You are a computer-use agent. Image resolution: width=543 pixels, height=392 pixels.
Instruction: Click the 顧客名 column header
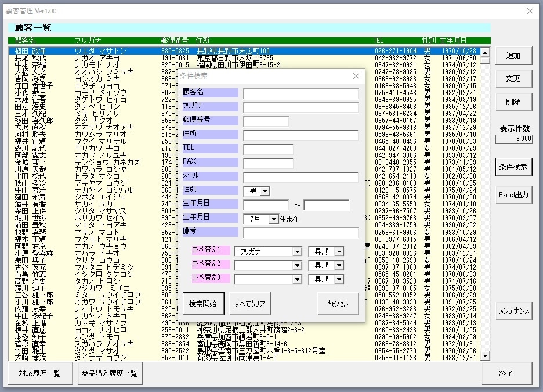26,41
